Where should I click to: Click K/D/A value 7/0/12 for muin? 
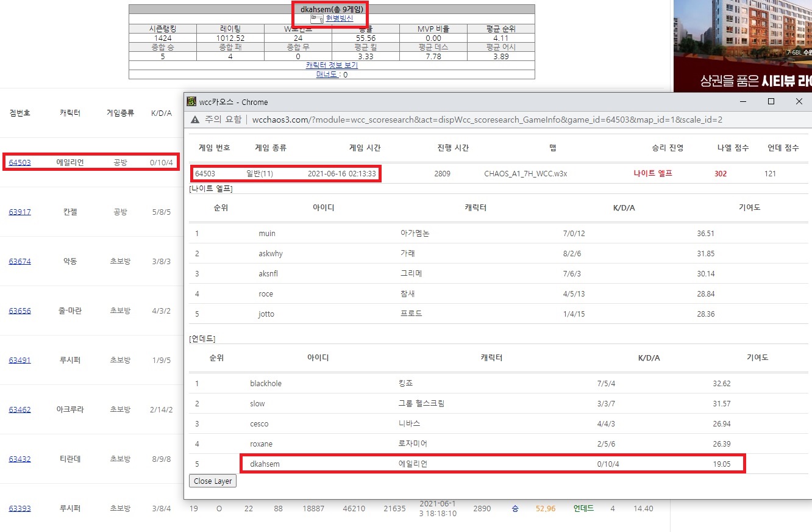tap(574, 233)
